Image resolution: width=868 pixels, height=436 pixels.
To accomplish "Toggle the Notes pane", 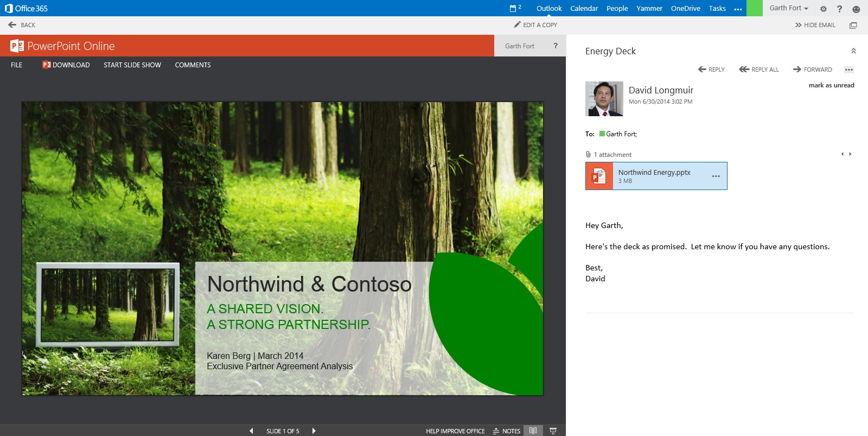I will (x=507, y=431).
